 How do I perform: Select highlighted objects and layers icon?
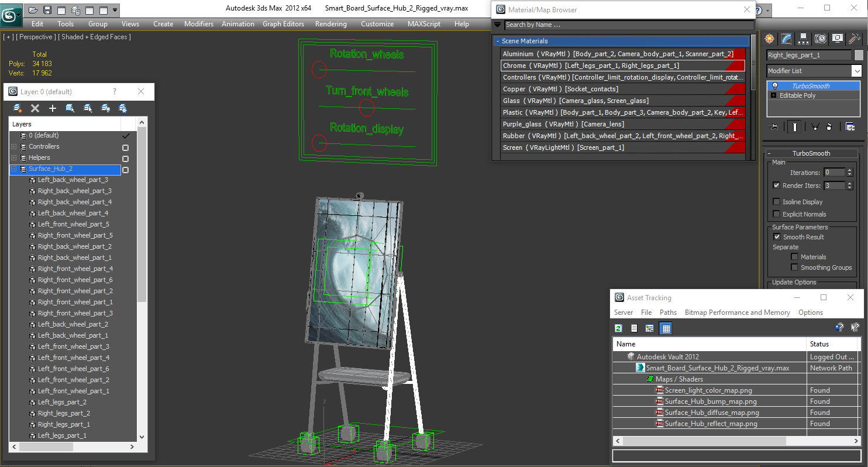click(70, 108)
